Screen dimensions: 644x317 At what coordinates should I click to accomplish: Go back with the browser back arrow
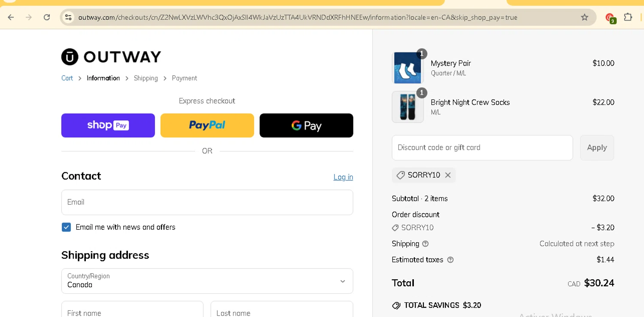click(x=11, y=17)
